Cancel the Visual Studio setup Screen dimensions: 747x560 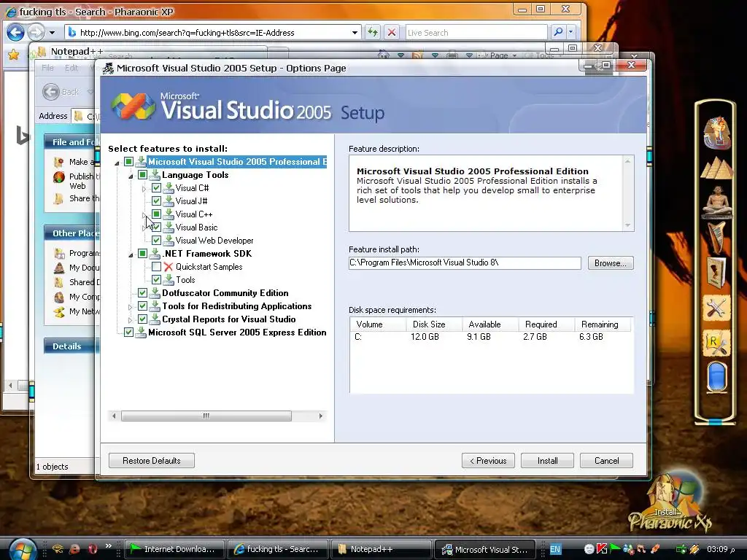606,461
